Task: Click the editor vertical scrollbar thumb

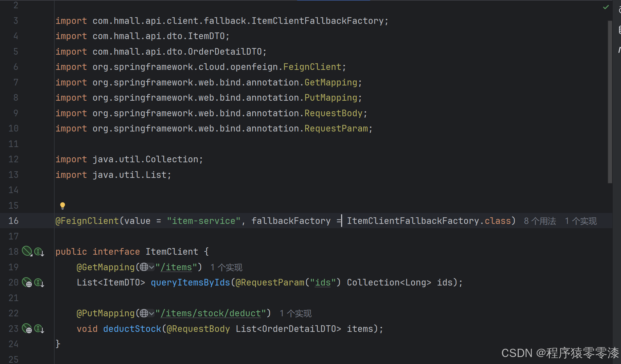Action: [610, 102]
